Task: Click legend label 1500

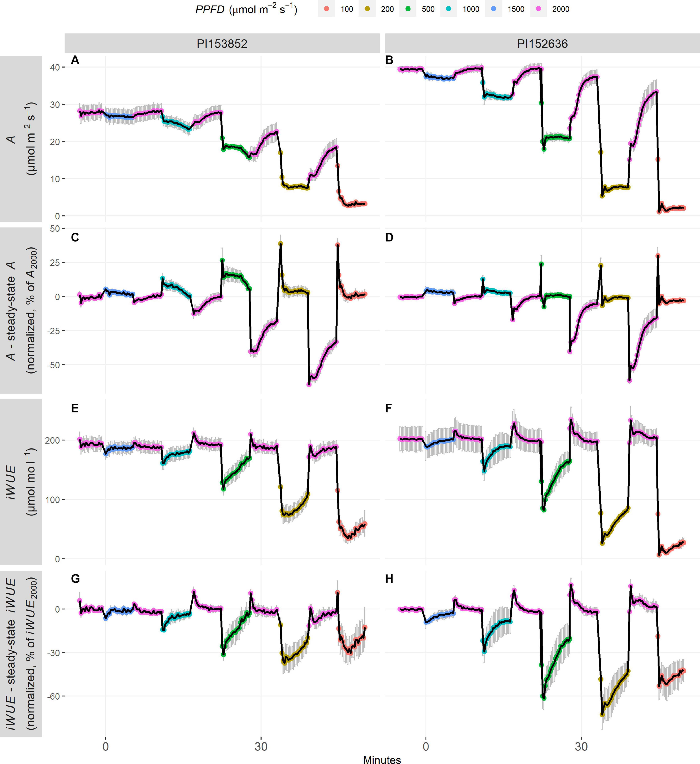Action: point(516,9)
